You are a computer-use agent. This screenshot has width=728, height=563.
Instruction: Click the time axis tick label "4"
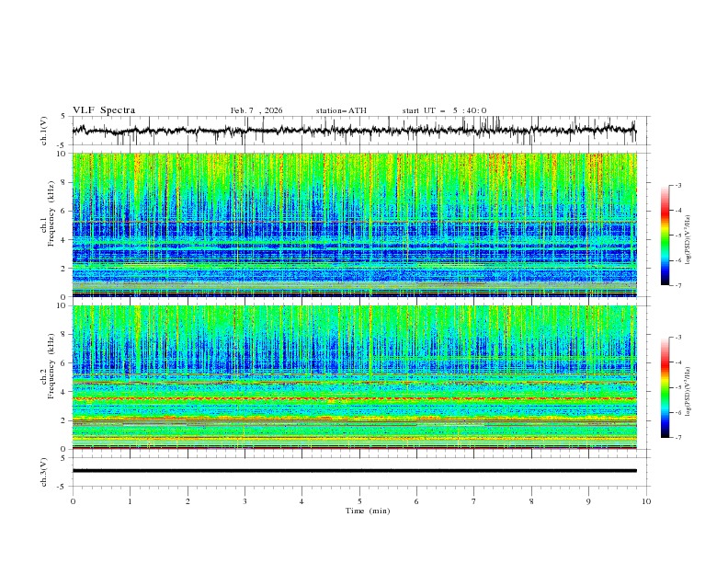[x=301, y=501]
